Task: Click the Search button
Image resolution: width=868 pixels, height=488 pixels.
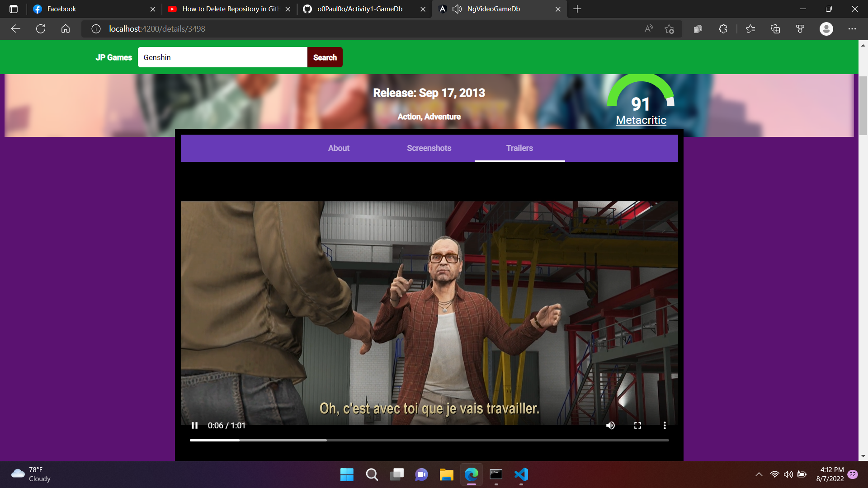Action: point(325,57)
